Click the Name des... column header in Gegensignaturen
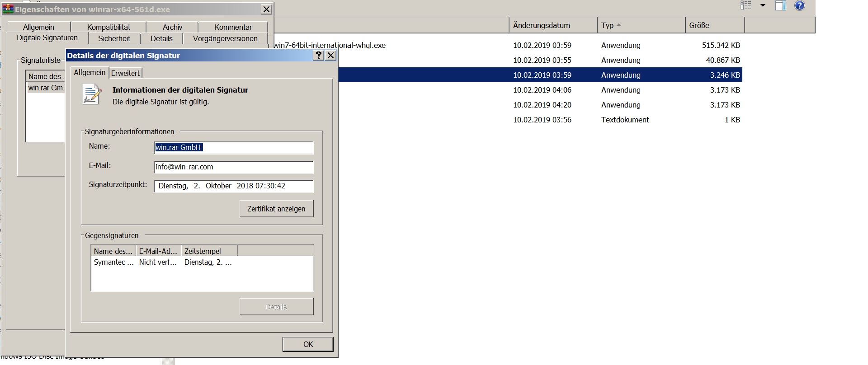The image size is (868, 365). coord(113,251)
